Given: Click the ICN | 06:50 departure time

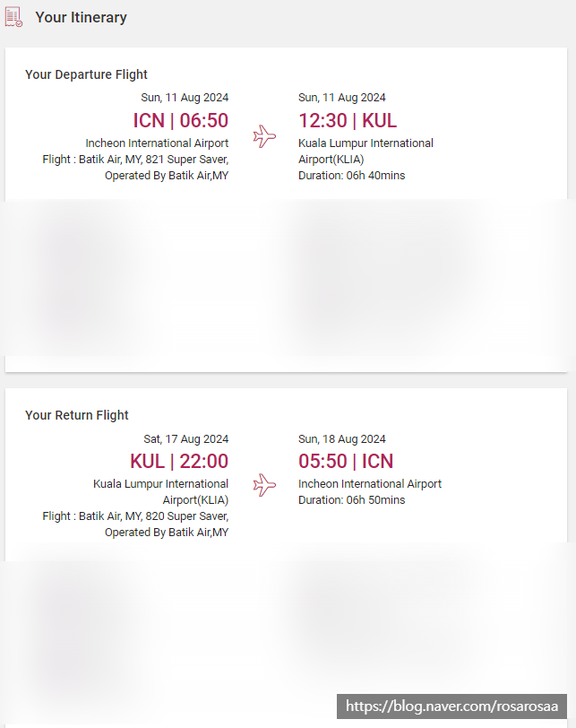Looking at the screenshot, I should coord(180,120).
